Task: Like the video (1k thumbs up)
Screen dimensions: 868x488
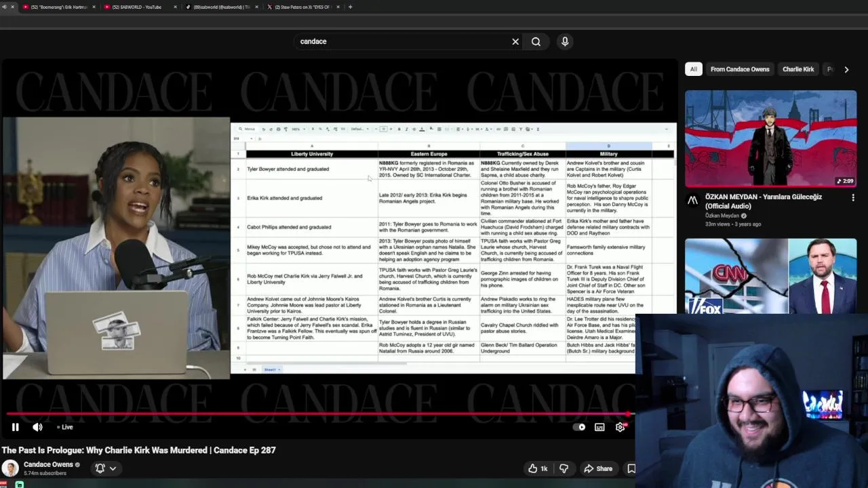Action: (538, 468)
